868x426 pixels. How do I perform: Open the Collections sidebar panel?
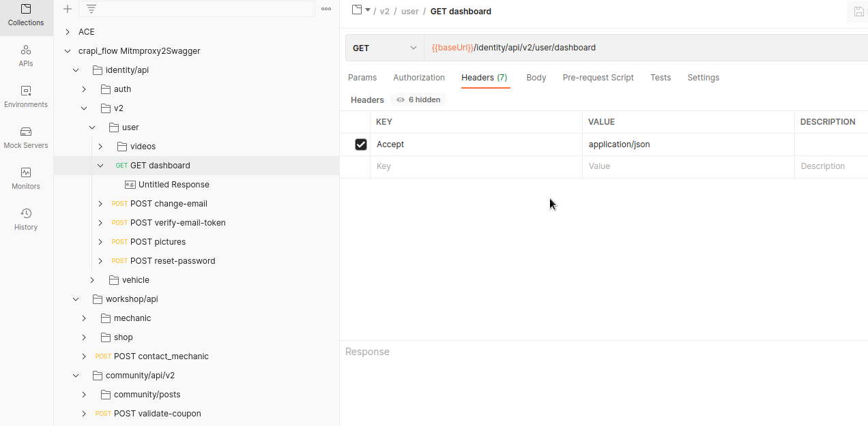26,16
